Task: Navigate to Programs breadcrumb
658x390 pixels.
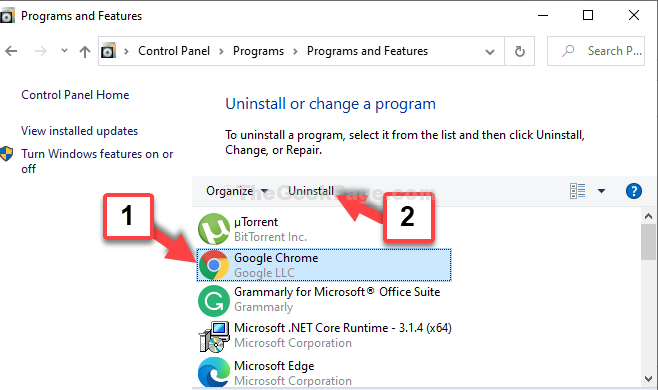Action: point(258,51)
